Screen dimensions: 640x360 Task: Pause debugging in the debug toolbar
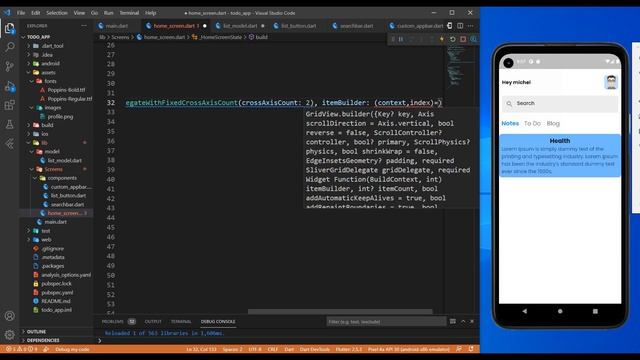[x=401, y=40]
